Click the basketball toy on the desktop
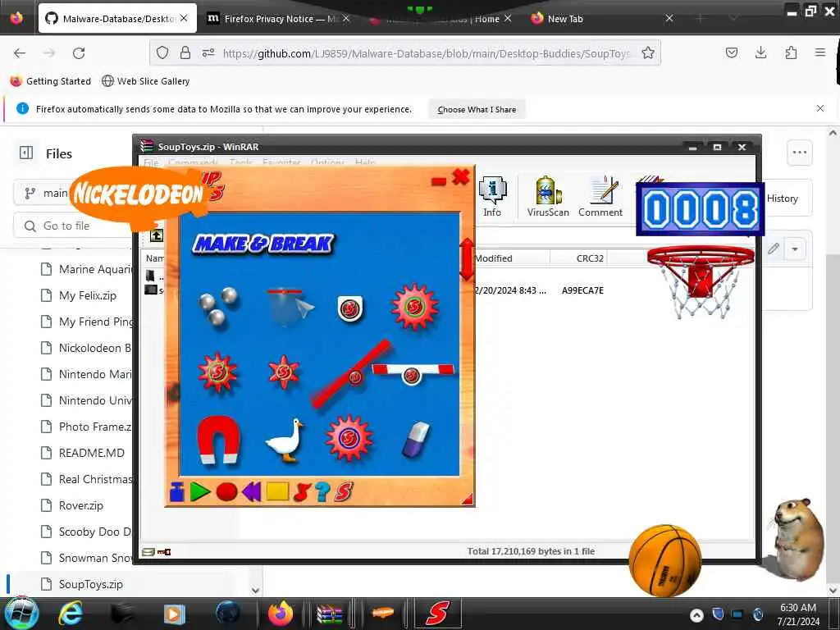Image resolution: width=840 pixels, height=630 pixels. tap(664, 560)
